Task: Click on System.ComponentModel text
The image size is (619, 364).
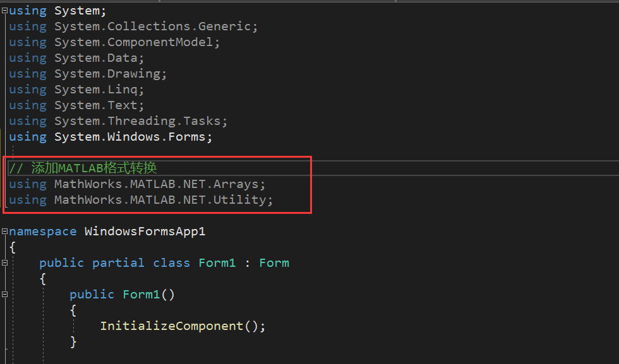Action: 137,42
